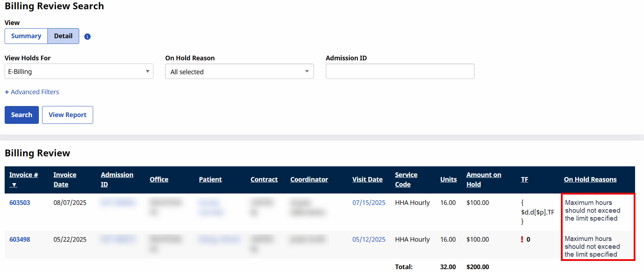Viewport: 644px width, 272px height.
Task: Click the info icon beside Detail
Action: click(87, 36)
